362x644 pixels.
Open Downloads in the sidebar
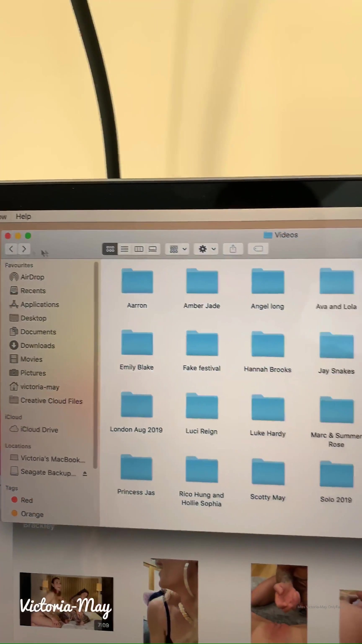37,345
